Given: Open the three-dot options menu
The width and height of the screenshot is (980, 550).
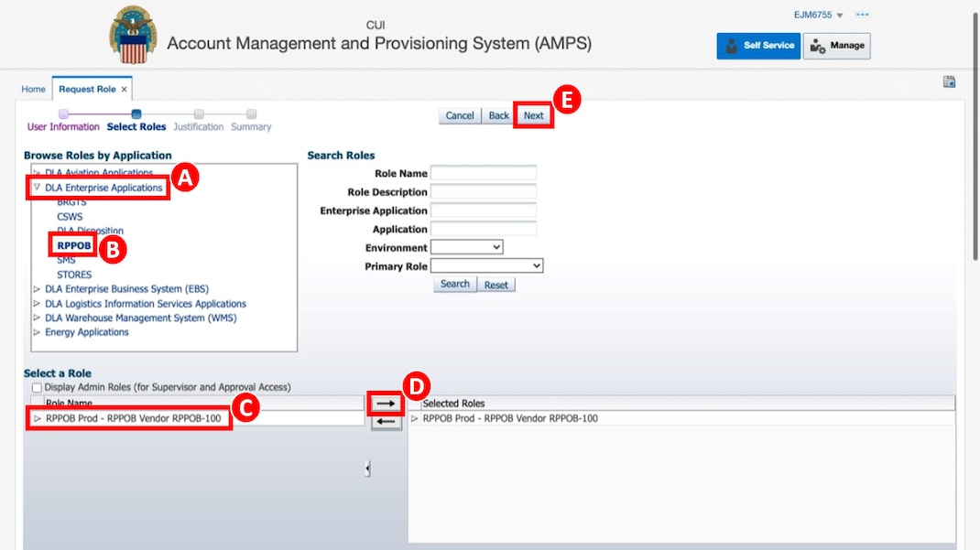Looking at the screenshot, I should point(863,15).
